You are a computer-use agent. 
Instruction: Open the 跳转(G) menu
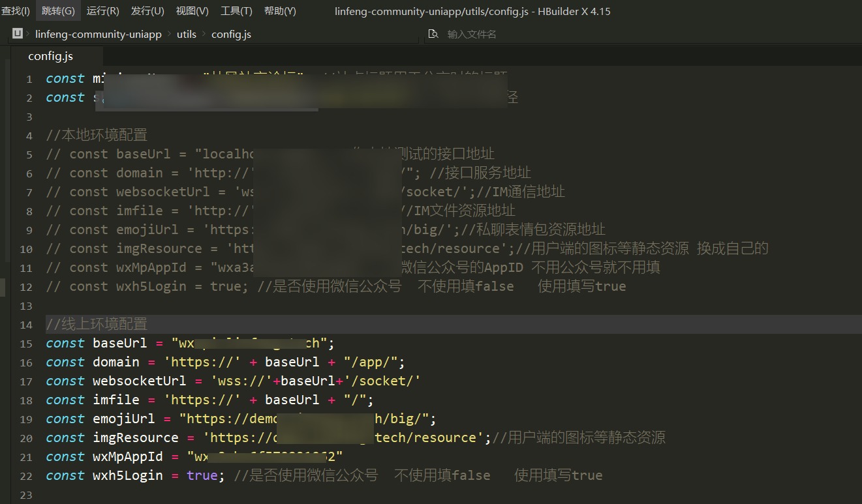pos(58,11)
